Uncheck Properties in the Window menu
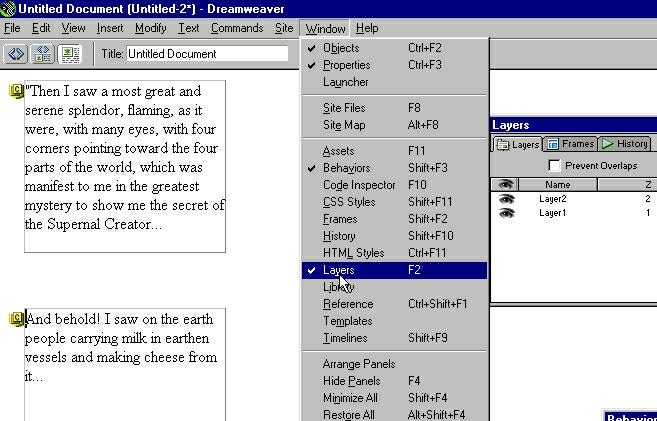The width and height of the screenshot is (657, 421). click(x=394, y=65)
